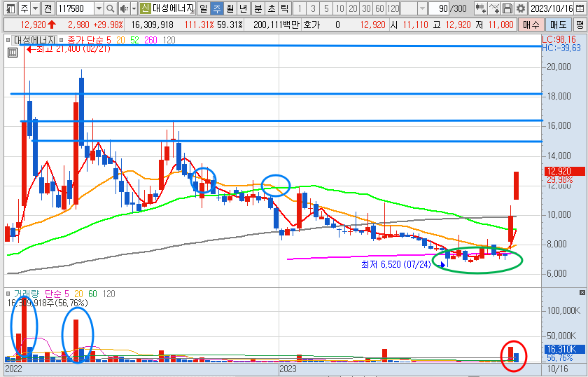Switch chart to daily 일 period
Viewport: 588px width, 377px height.
coord(203,8)
